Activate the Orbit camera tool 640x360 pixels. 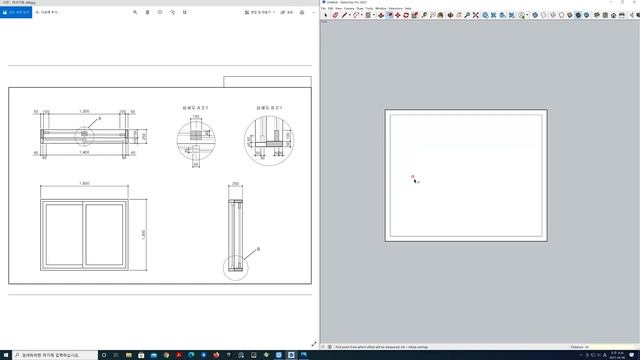coord(450,15)
